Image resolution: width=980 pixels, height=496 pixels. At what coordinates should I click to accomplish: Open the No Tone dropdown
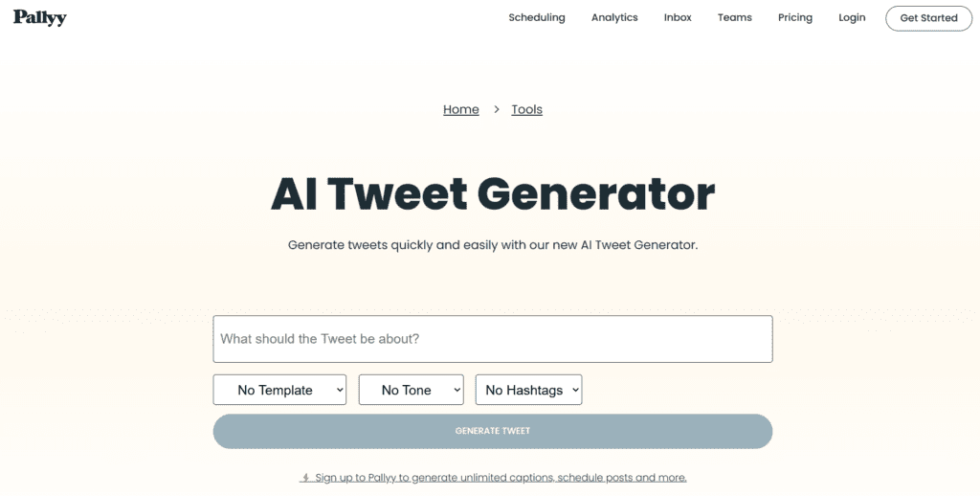tap(412, 390)
